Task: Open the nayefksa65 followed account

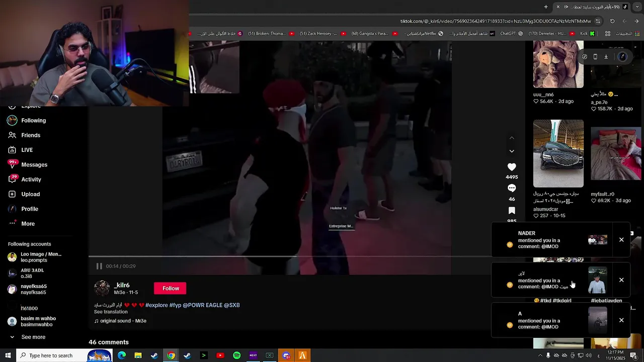Action: click(28, 289)
